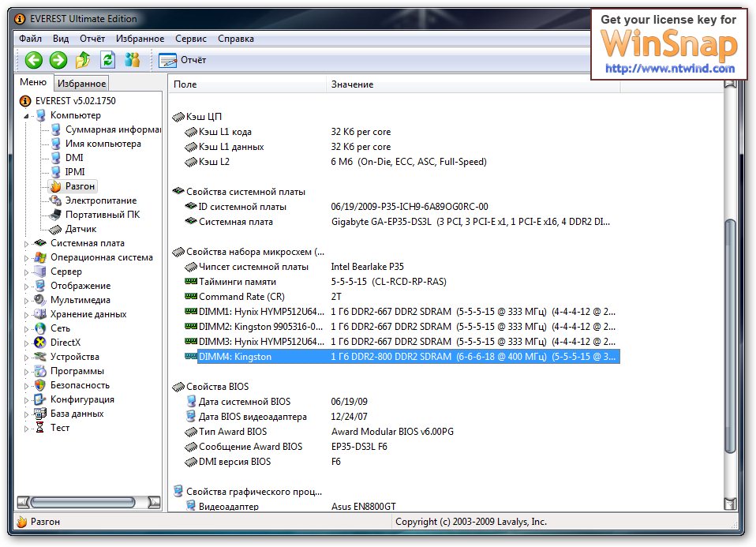
Task: Click the Электропитание power icon
Action: point(56,200)
